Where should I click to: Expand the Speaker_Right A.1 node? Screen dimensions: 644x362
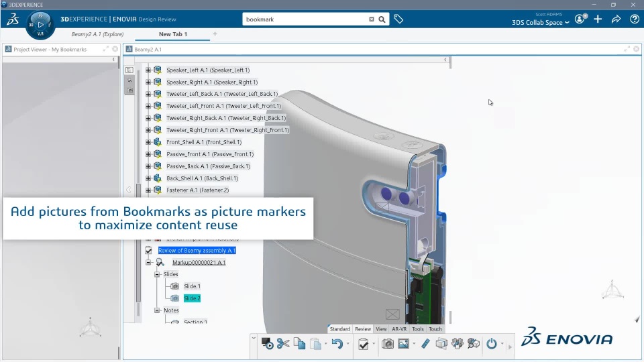(148, 82)
